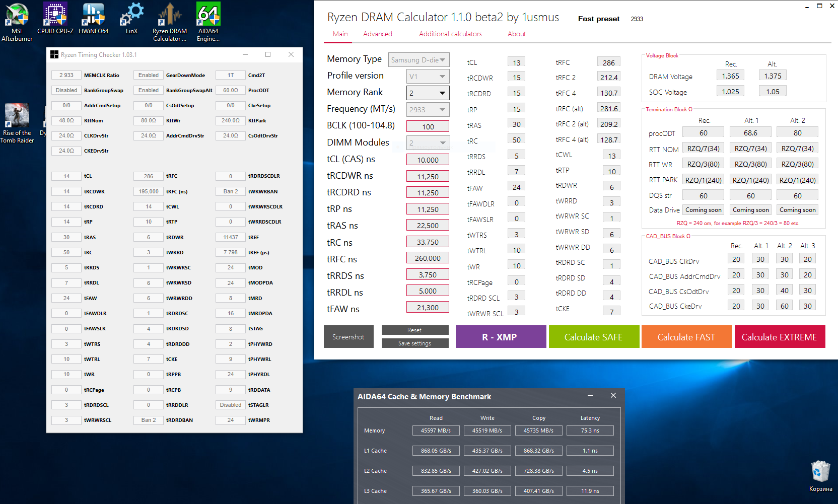
Task: Open the MSI Afterburner desktop icon
Action: 17,22
